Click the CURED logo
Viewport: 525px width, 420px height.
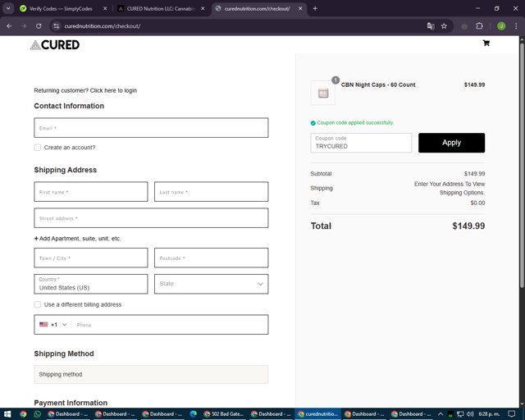pos(55,45)
